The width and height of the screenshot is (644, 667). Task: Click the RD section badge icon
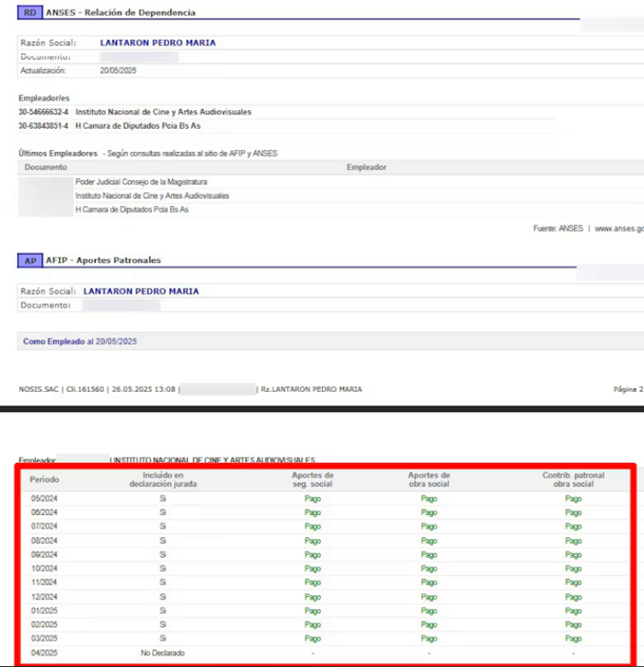point(29,12)
